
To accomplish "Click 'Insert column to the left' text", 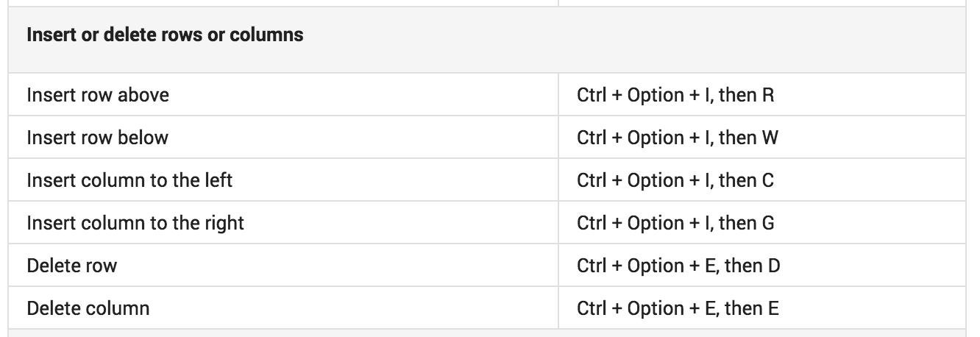I will [129, 180].
